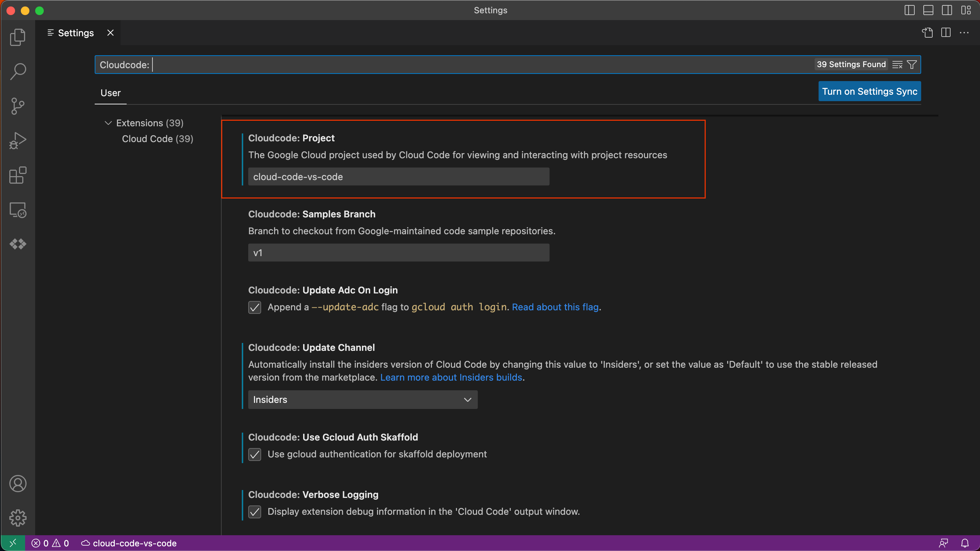Image resolution: width=980 pixels, height=551 pixels.
Task: Open the Manage gear menu
Action: point(18,518)
